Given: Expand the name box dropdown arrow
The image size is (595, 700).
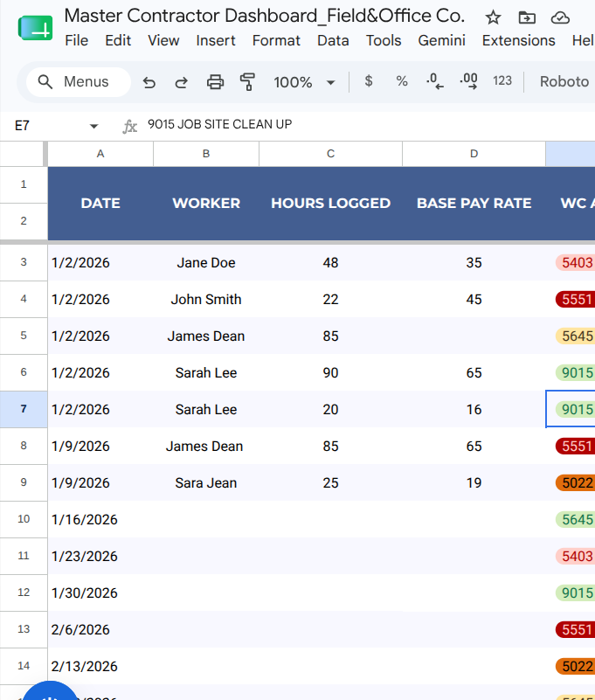Looking at the screenshot, I should pos(93,127).
